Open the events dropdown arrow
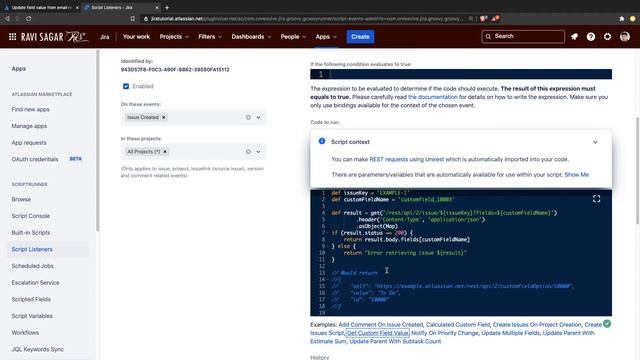Viewport: 640px width, 360px height. pyautogui.click(x=258, y=117)
